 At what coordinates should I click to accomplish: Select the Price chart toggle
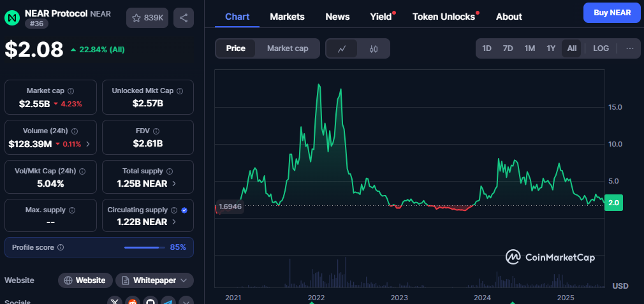coord(236,48)
